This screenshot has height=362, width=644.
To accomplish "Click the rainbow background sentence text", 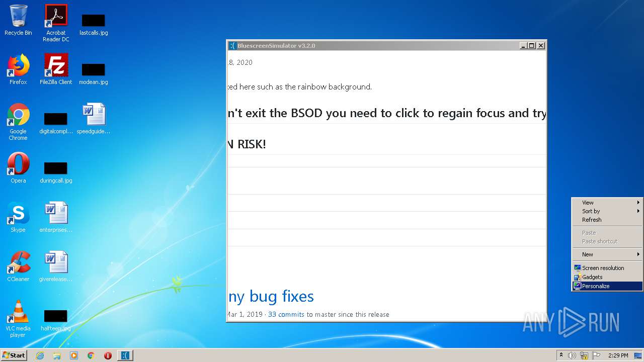I will click(x=300, y=87).
